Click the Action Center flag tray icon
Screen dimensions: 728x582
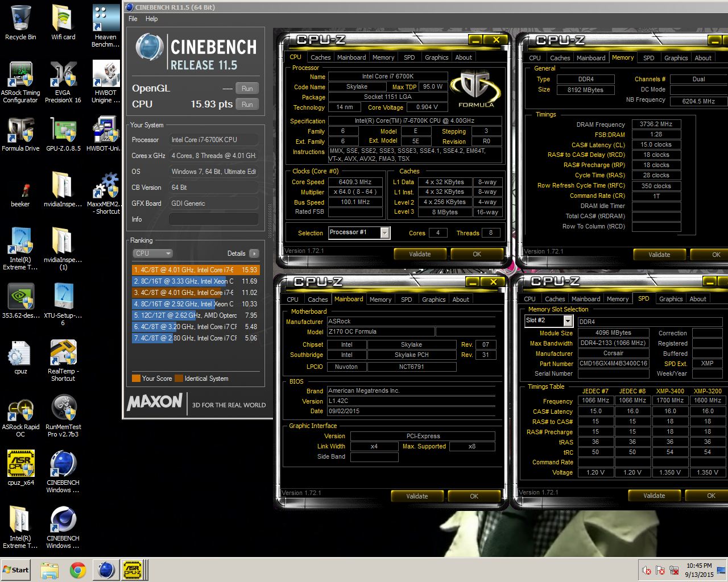(x=661, y=570)
